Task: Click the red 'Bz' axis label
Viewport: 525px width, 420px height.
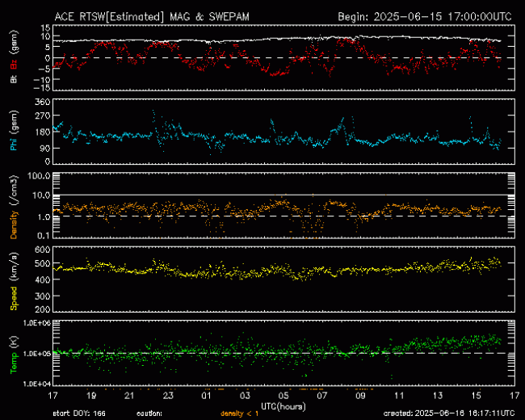Action: 14,65
